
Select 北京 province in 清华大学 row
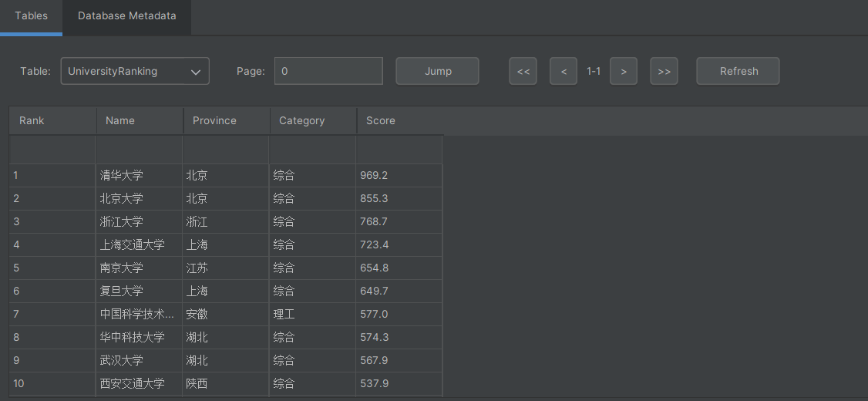(226, 176)
